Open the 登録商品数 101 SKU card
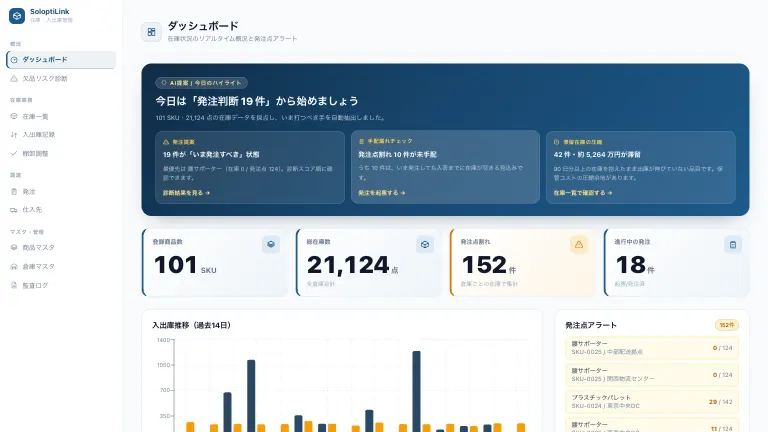 (215, 263)
